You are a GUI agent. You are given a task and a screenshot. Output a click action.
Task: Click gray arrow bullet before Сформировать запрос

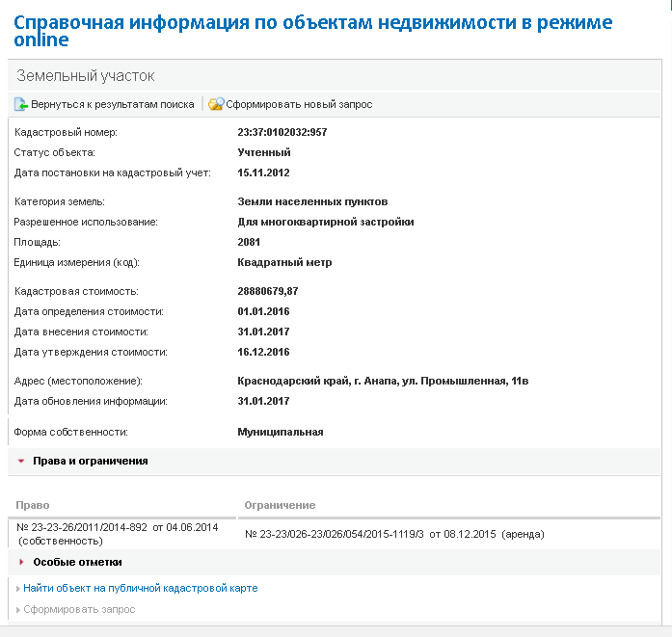18,610
